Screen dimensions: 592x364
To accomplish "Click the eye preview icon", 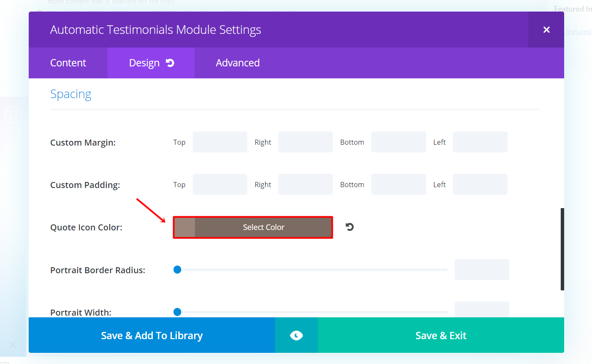I will pyautogui.click(x=296, y=335).
